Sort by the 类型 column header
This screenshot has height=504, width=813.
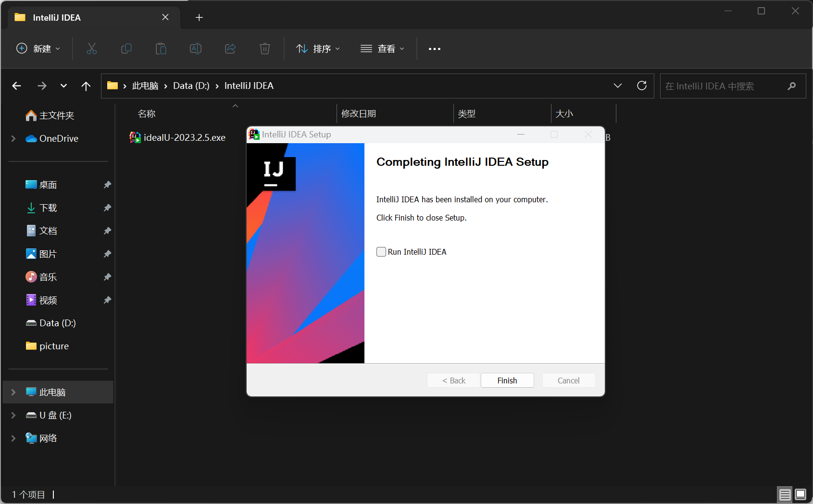467,114
